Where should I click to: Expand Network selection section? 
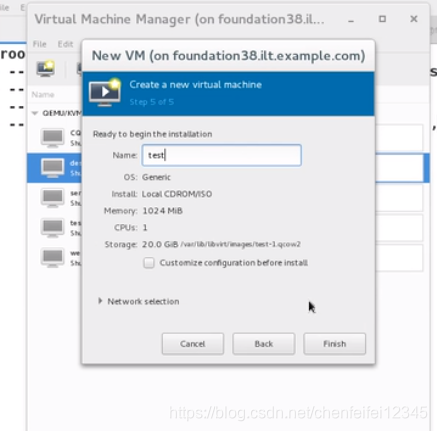[100, 301]
